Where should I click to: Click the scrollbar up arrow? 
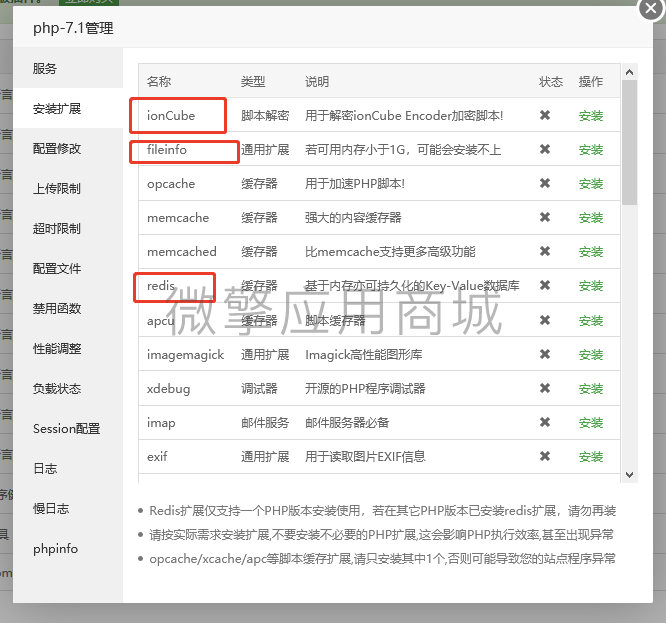[629, 72]
